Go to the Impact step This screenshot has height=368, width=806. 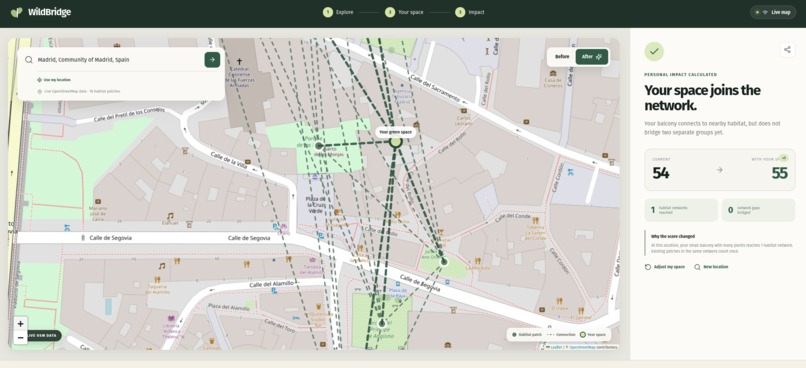point(470,12)
